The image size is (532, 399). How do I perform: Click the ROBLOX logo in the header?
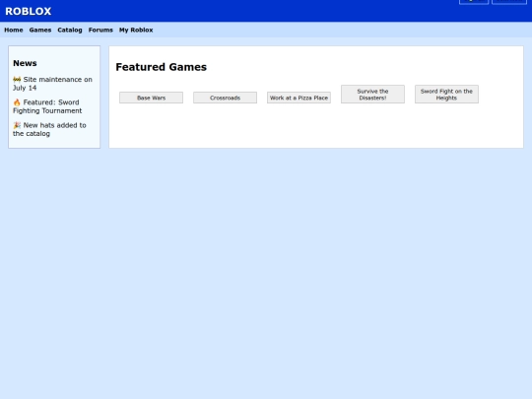(29, 11)
